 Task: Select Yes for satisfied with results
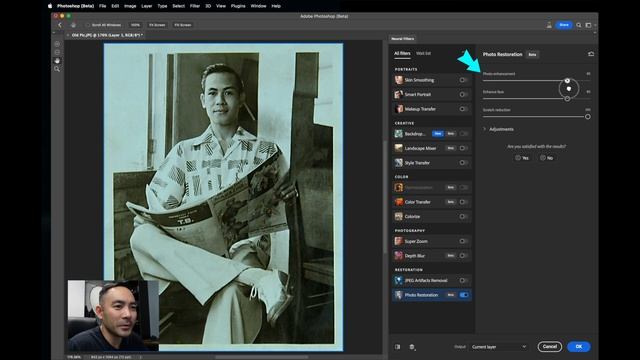tap(522, 158)
